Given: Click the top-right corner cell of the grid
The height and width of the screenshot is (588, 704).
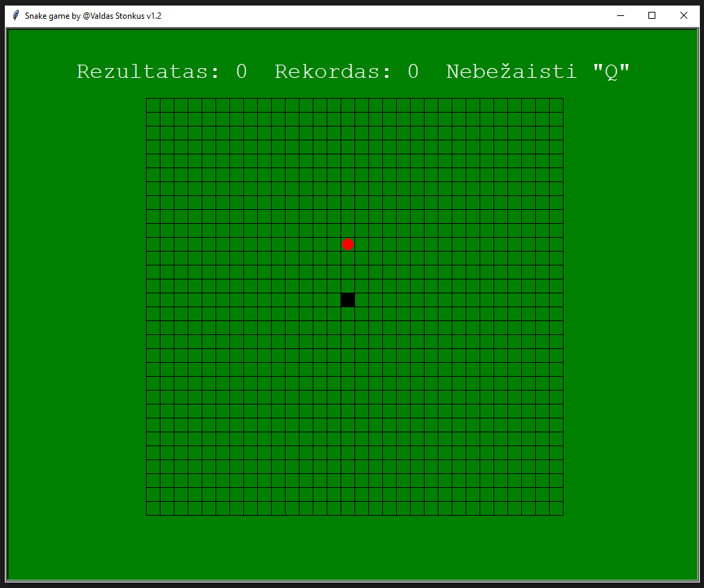Looking at the screenshot, I should coord(556,105).
